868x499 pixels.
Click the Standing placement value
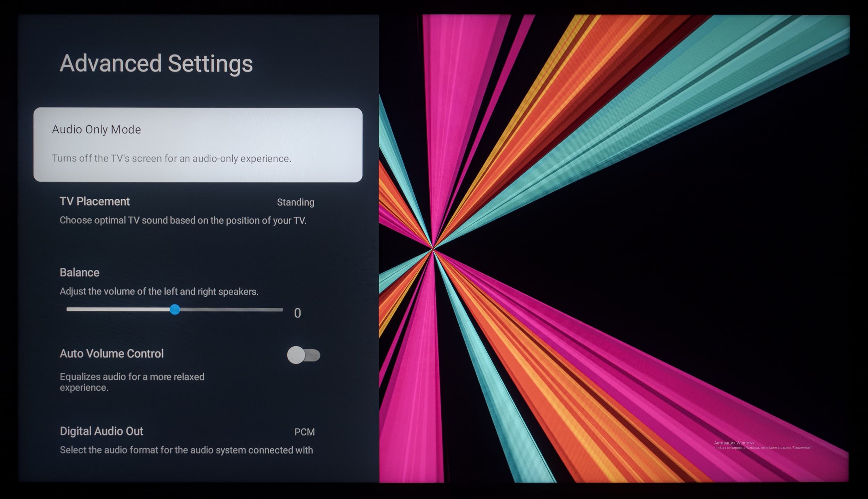pyautogui.click(x=295, y=202)
